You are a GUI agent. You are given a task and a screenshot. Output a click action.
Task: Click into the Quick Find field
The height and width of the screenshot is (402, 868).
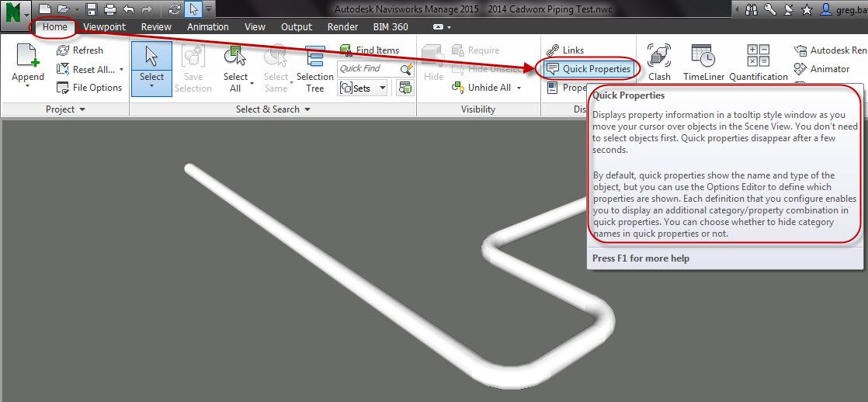pyautogui.click(x=369, y=69)
